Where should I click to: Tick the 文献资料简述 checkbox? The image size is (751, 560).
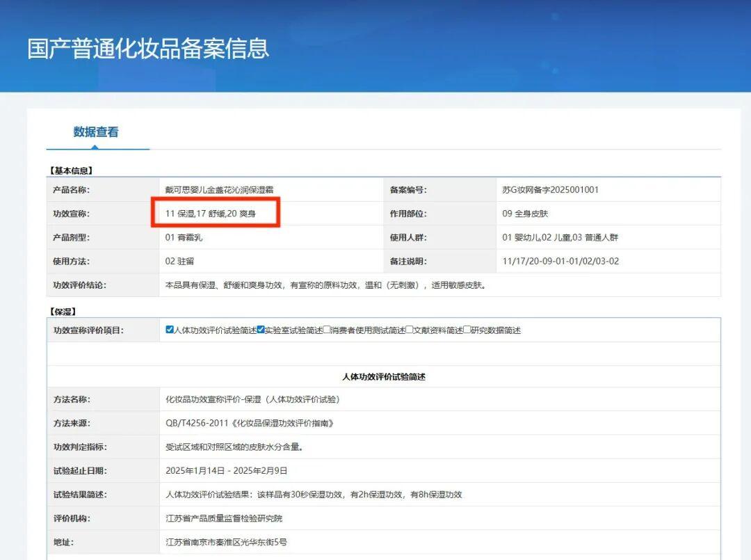pos(410,330)
